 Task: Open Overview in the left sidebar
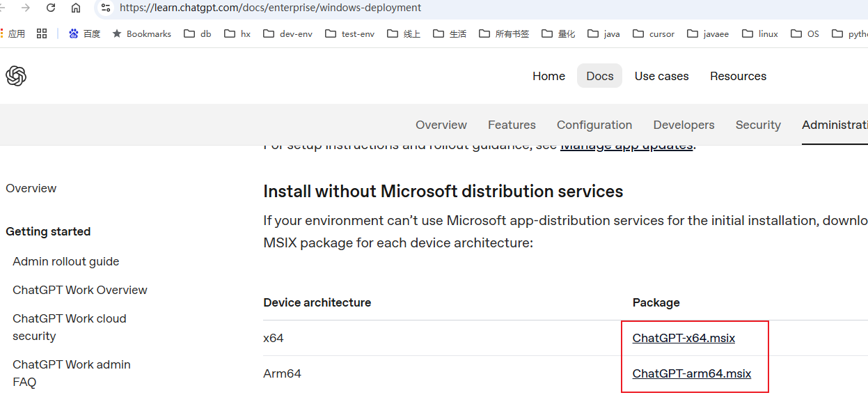[x=31, y=188]
